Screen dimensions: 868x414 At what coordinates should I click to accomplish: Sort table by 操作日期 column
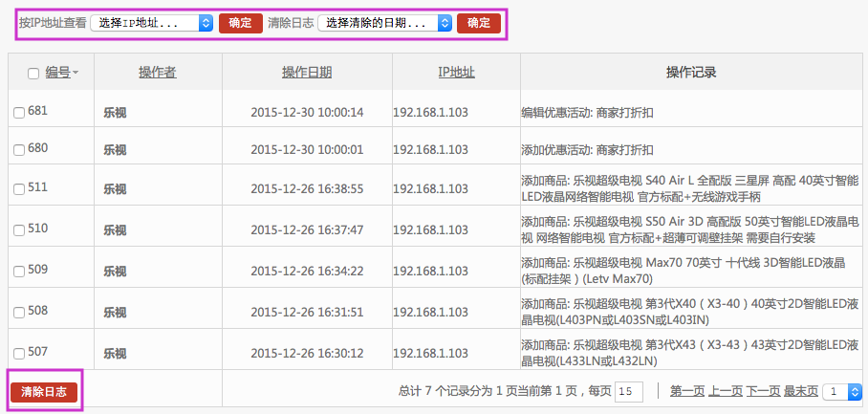307,72
